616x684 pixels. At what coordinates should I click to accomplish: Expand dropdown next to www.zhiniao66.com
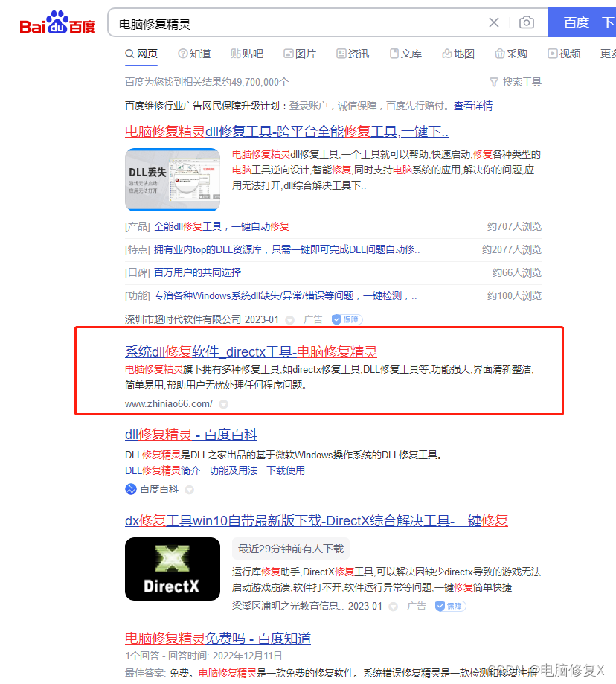click(x=224, y=404)
